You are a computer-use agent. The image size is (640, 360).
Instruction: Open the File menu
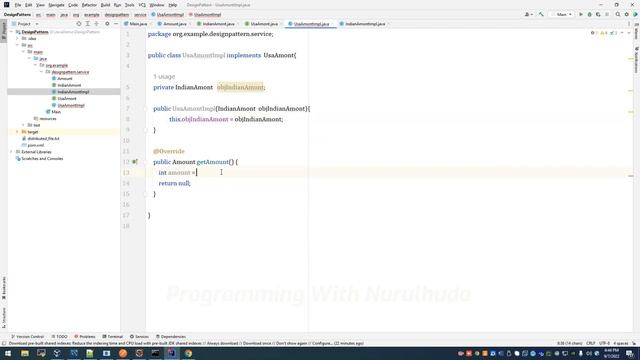click(x=18, y=5)
